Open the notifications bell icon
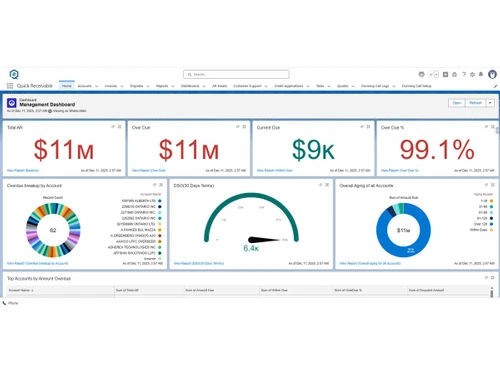 coord(481,74)
